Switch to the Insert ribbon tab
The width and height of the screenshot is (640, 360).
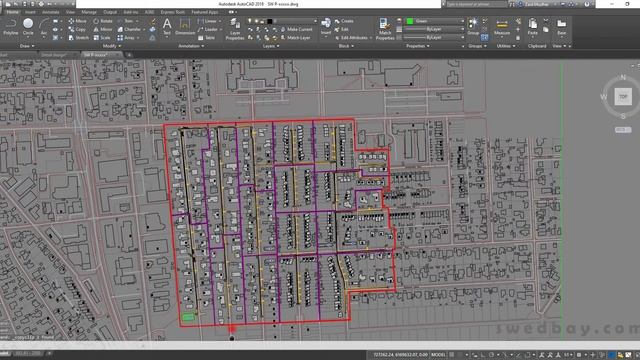pyautogui.click(x=30, y=12)
